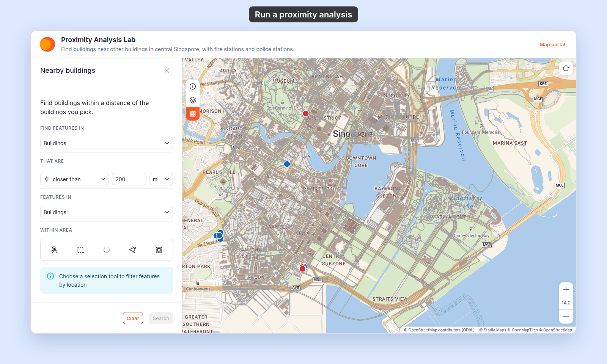Select the polygon selection tool
607x364 pixels.
click(133, 250)
